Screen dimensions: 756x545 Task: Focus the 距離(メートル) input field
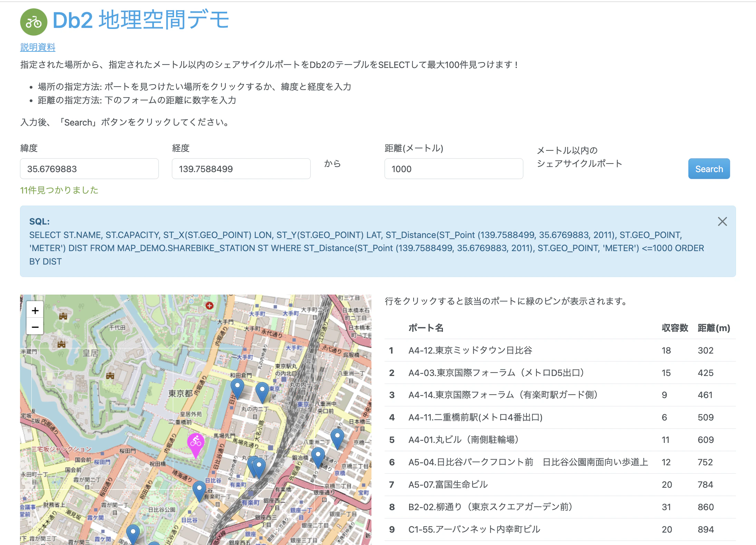pos(454,169)
